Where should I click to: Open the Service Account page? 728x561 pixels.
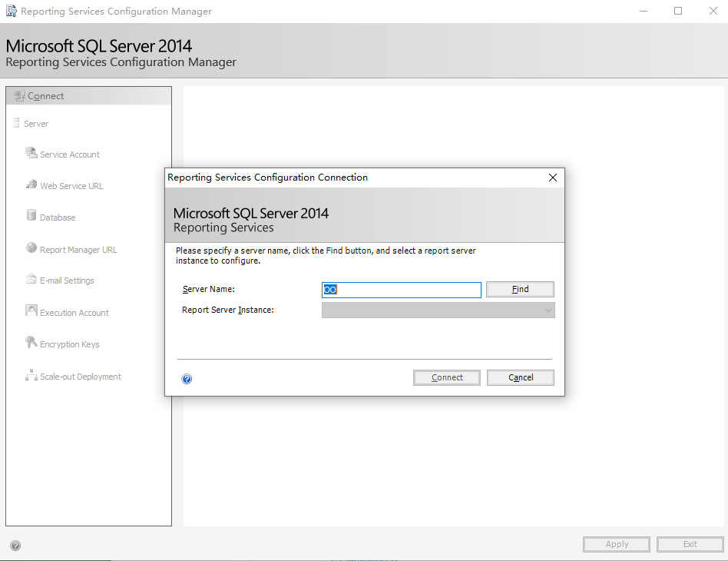pyautogui.click(x=70, y=154)
